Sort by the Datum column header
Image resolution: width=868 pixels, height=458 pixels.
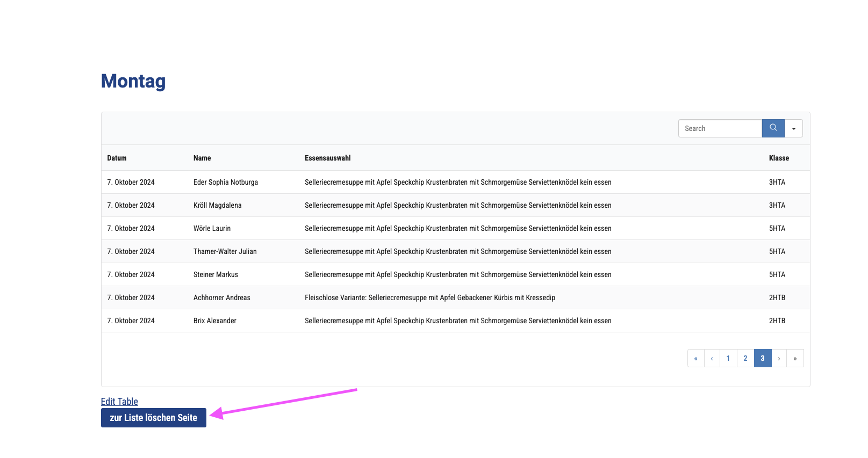(117, 158)
